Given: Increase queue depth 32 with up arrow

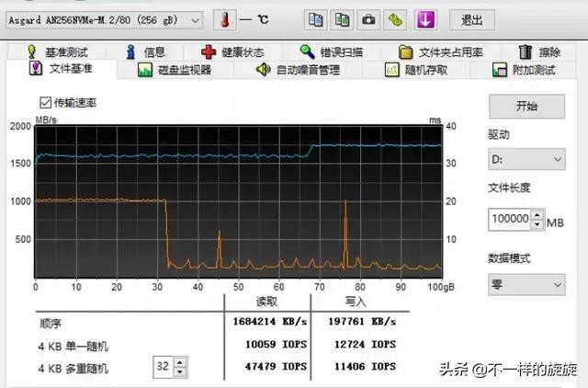Looking at the screenshot, I should 180,362.
